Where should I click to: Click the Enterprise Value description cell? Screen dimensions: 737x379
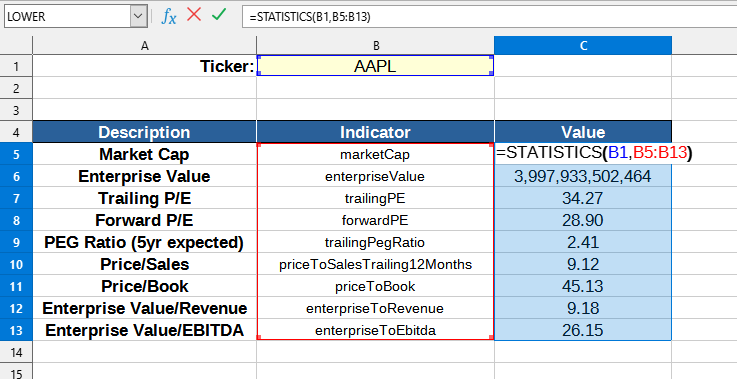144,176
